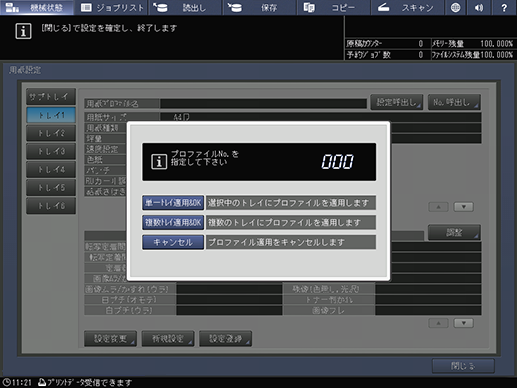
Task: Click the 複数のトレイにプロファイルを適用します description
Action: coord(291,222)
